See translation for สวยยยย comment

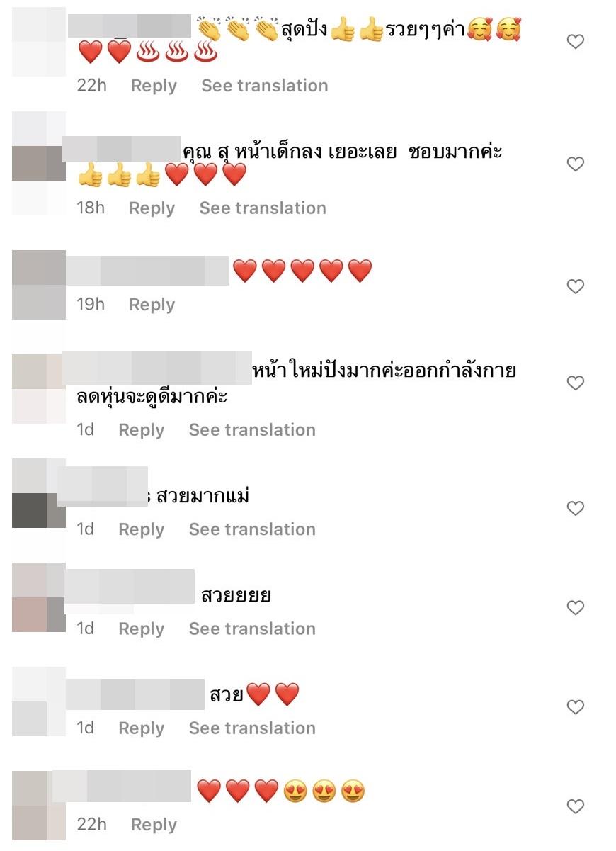tap(252, 629)
